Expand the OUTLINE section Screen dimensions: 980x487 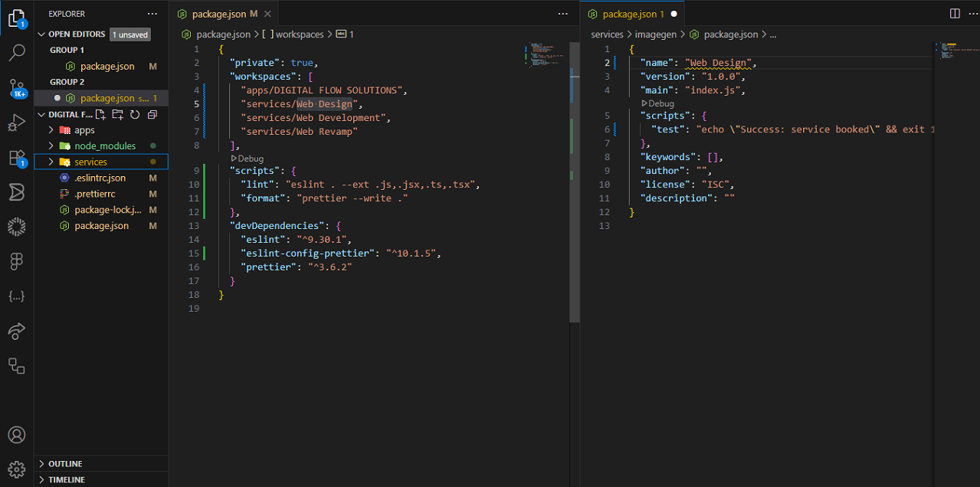pyautogui.click(x=65, y=464)
